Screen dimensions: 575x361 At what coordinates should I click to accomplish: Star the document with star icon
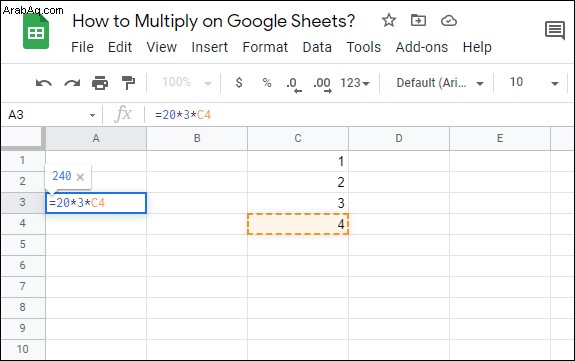(389, 20)
